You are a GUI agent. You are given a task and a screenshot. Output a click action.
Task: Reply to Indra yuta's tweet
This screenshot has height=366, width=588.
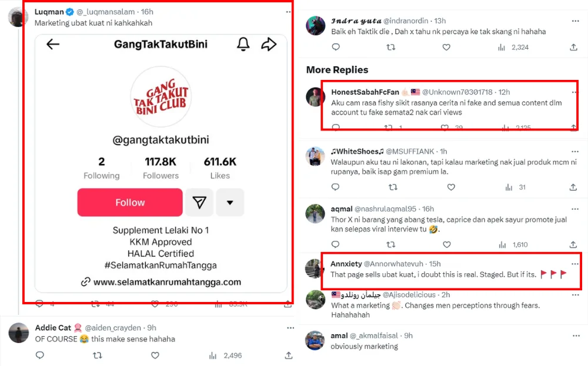[x=336, y=48]
